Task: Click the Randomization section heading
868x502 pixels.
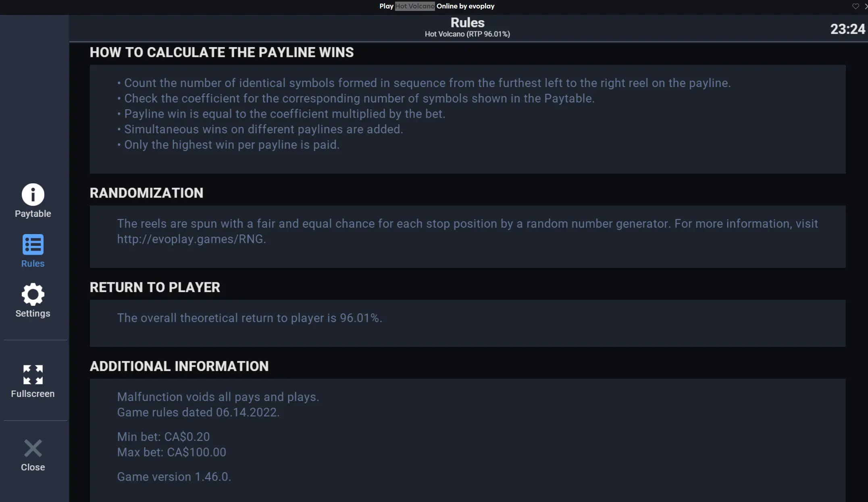Action: click(x=146, y=193)
